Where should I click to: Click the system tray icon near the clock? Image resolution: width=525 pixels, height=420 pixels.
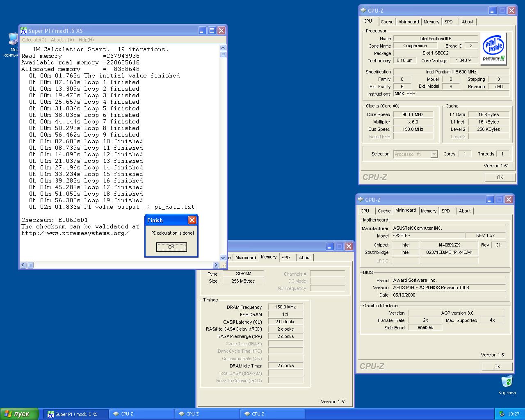pos(502,414)
